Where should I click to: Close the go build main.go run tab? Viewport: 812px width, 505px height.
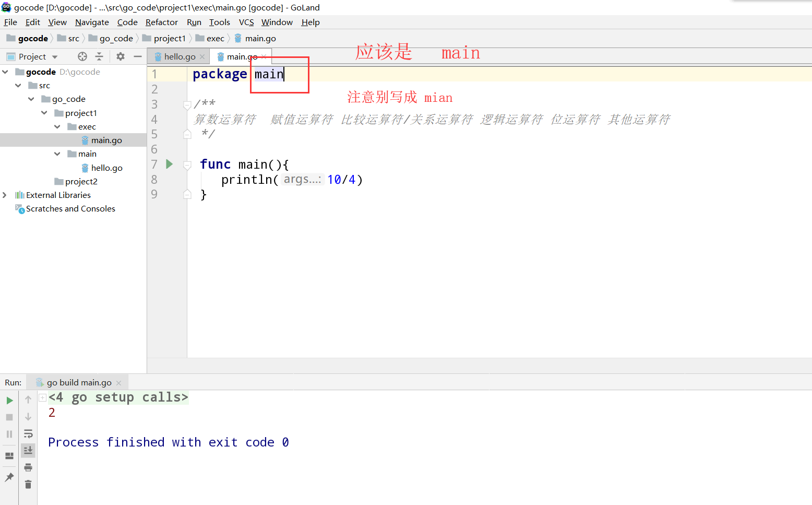118,383
